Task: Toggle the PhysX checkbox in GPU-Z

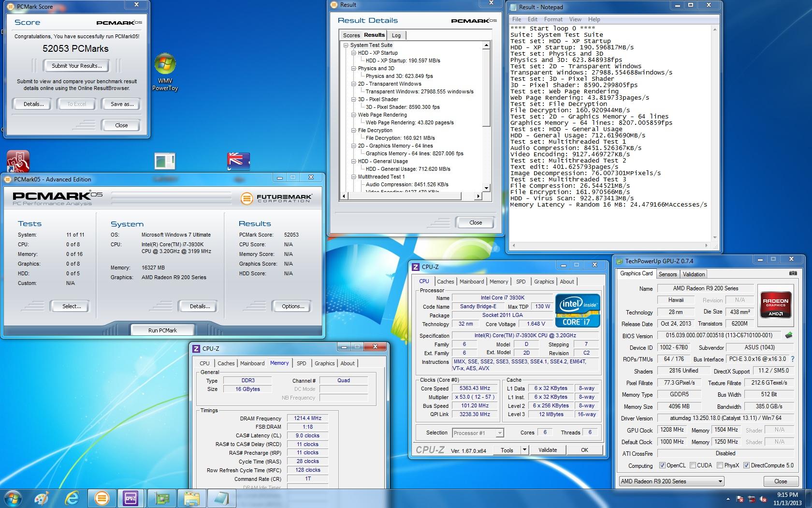Action: point(720,465)
